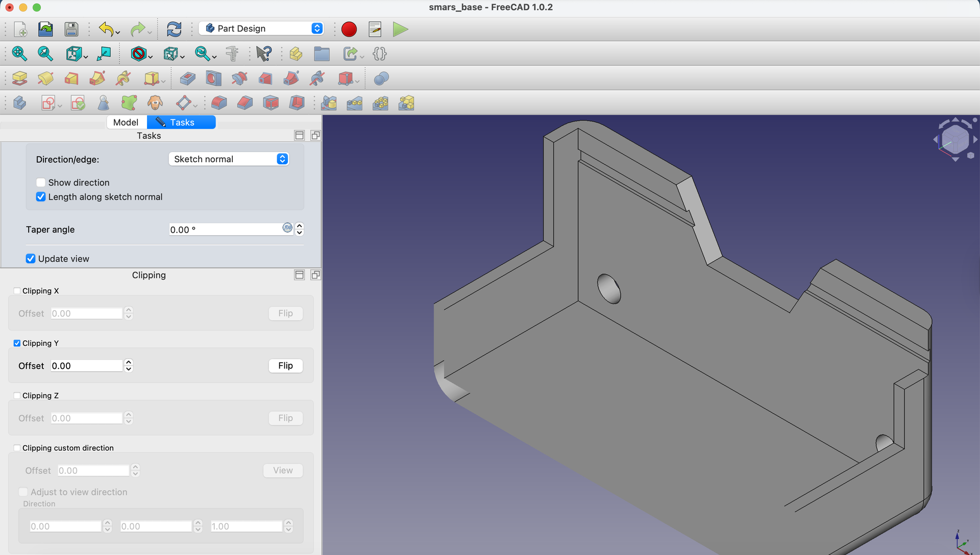
Task: Click the Revolution tool icon
Action: coord(45,78)
